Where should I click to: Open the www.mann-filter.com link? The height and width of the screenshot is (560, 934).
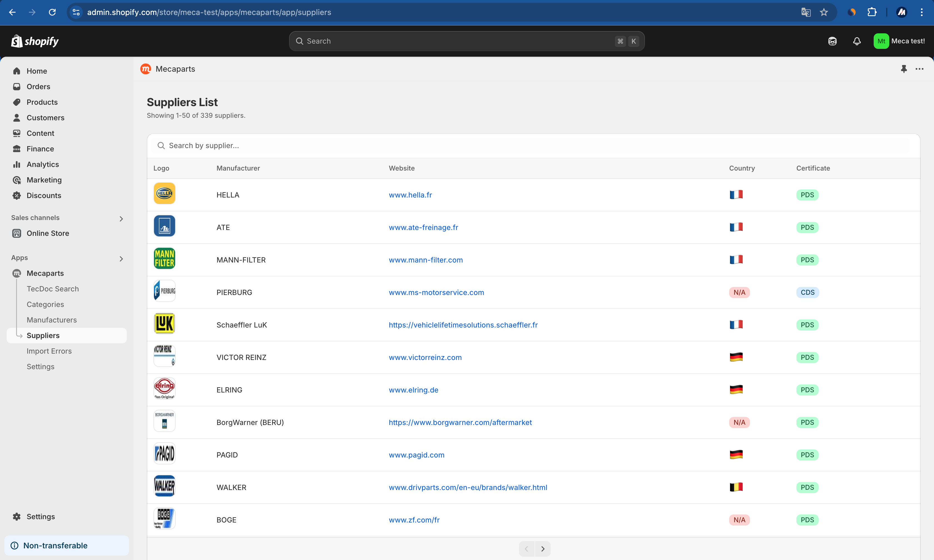(x=426, y=260)
